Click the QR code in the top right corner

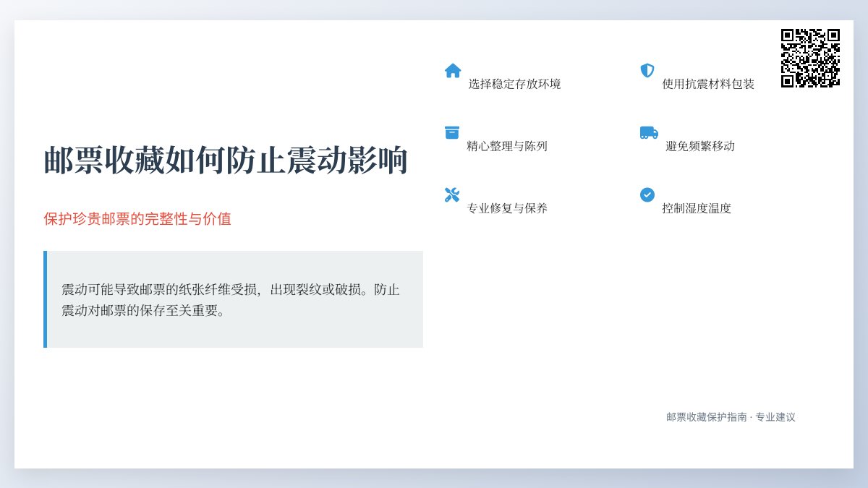point(810,56)
